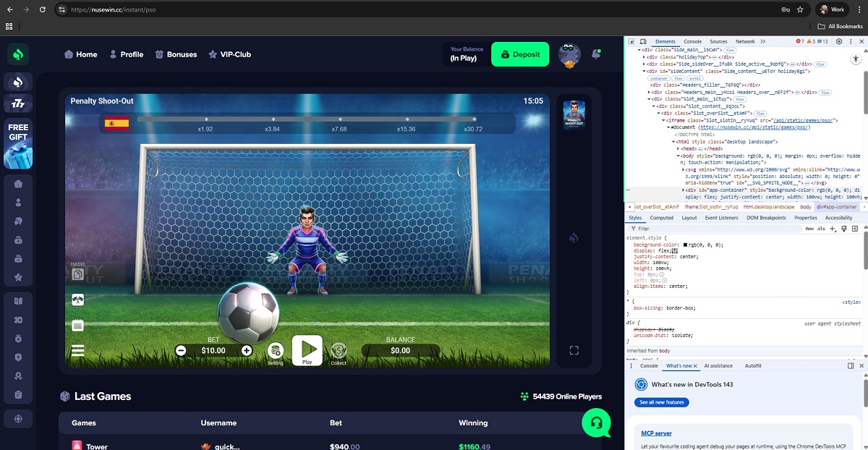Image resolution: width=868 pixels, height=450 pixels.
Task: Increase the bet with the plus button
Action: 247,351
